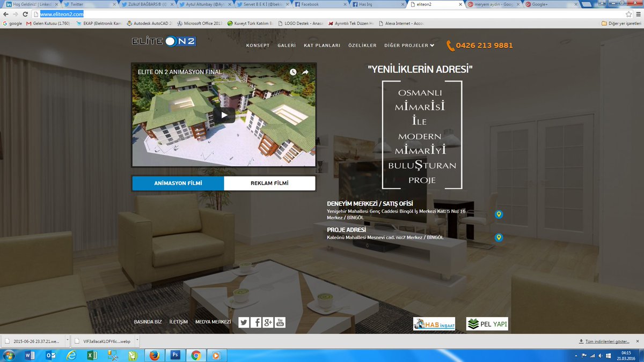
Task: Open the Twitter icon in the footer
Action: 244,322
